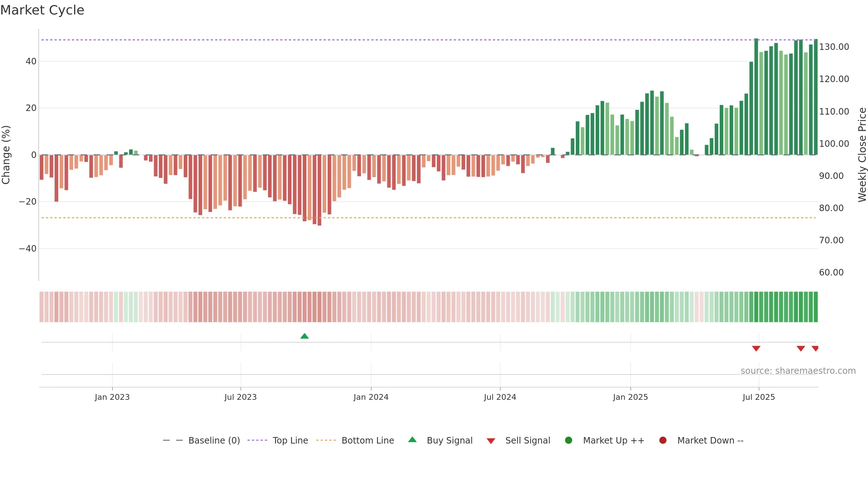Click the 120.00 price tick label
This screenshot has height=488, width=868.
click(x=834, y=79)
